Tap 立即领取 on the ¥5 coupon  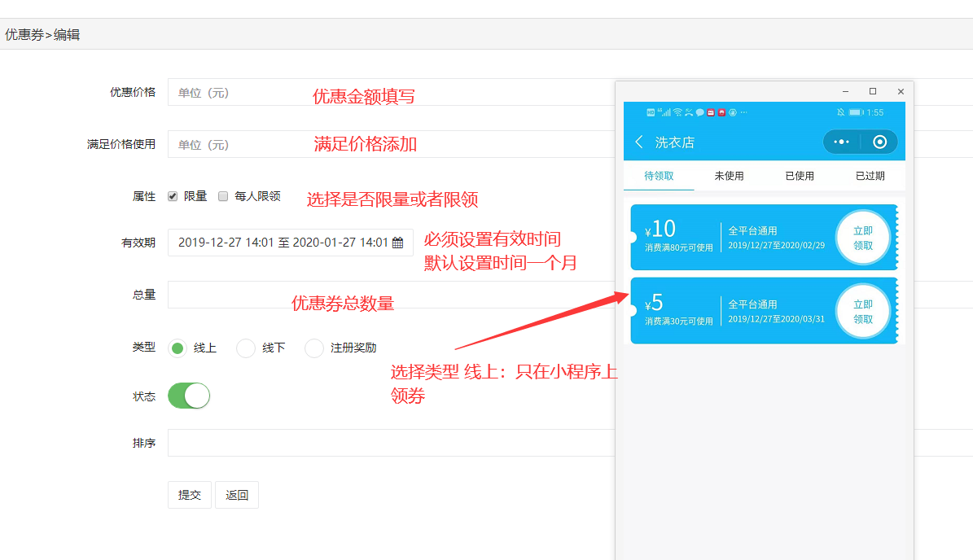pos(862,311)
